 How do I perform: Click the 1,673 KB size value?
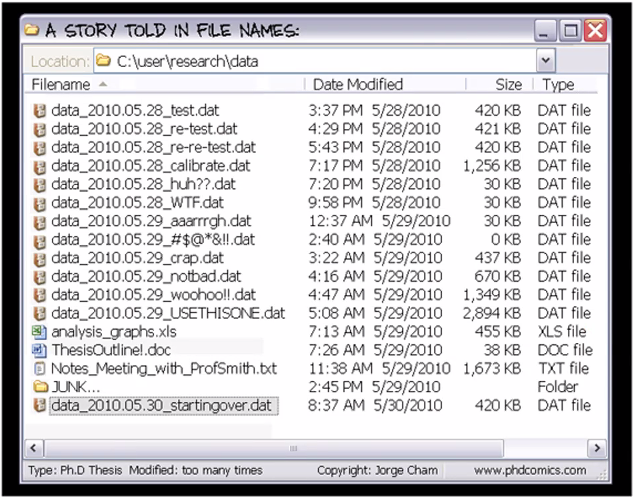pyautogui.click(x=492, y=369)
